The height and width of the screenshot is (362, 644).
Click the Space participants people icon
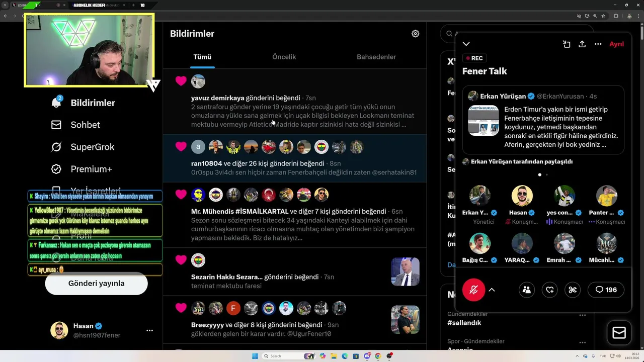pyautogui.click(x=527, y=290)
